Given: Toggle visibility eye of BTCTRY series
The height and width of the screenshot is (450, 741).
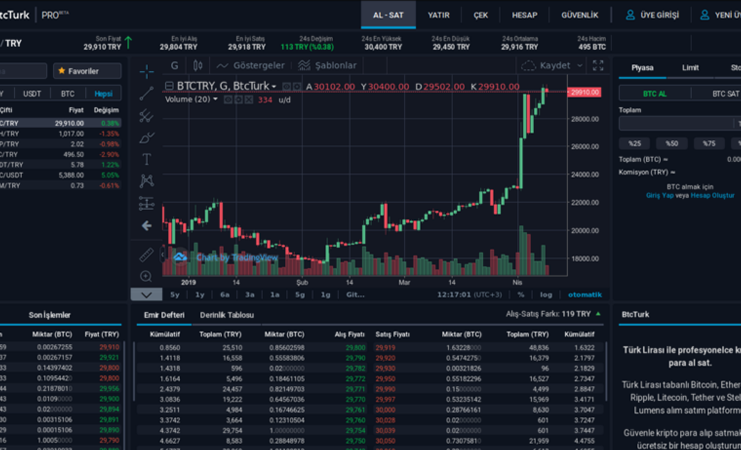Looking at the screenshot, I should click(x=286, y=87).
